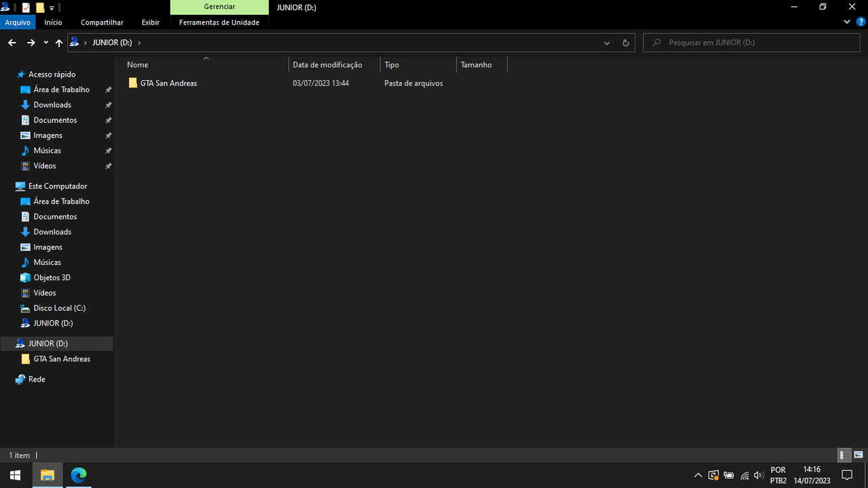Click the Pasta de arquivos type text
This screenshot has height=488, width=868.
click(x=414, y=83)
